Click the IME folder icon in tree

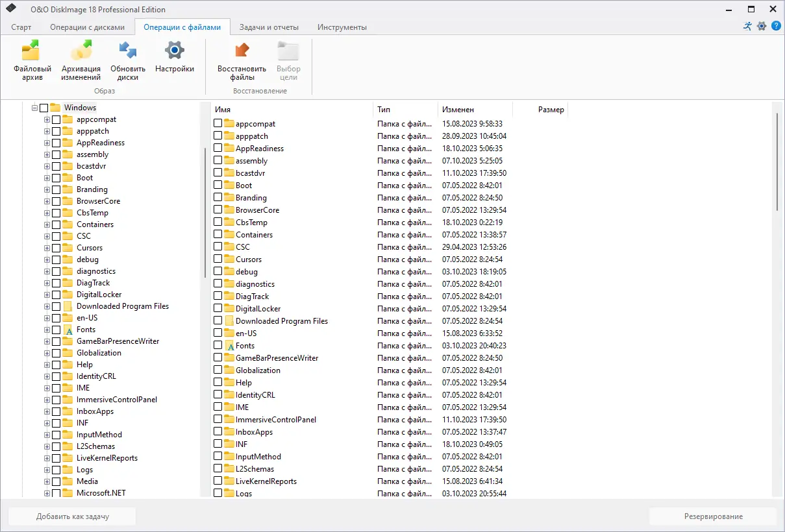point(68,388)
